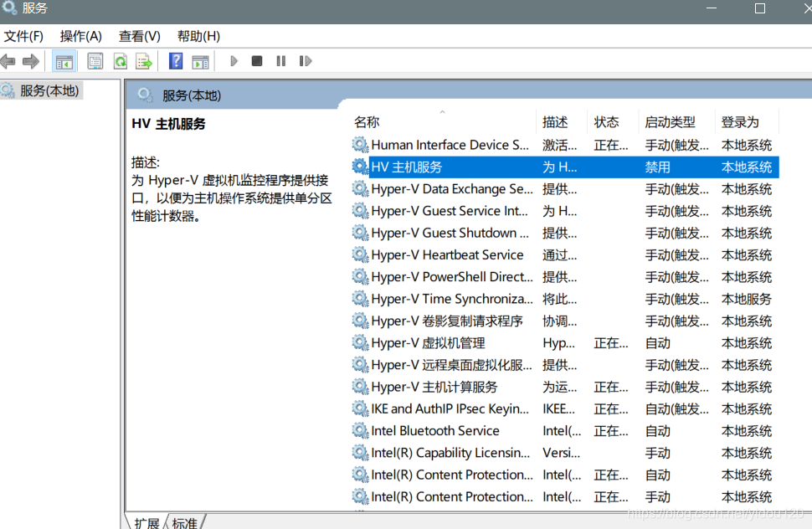Image resolution: width=812 pixels, height=529 pixels.
Task: Toggle the show/hide console tree icon
Action: (64, 62)
